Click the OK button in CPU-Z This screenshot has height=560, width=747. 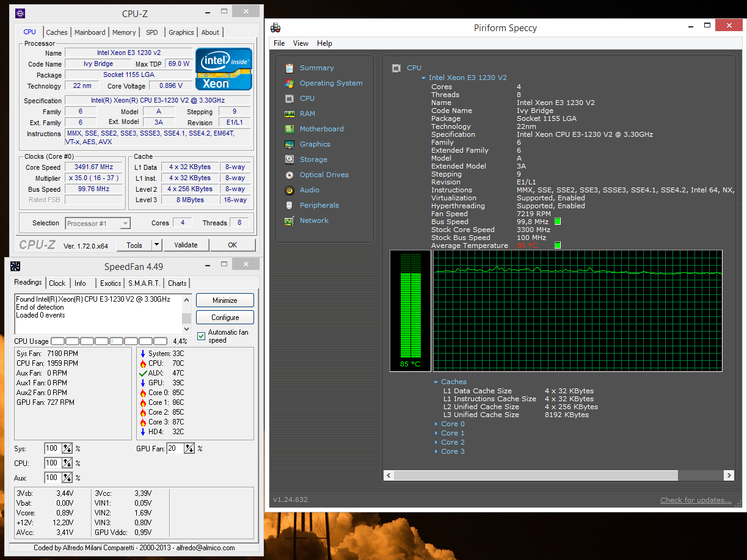click(233, 245)
